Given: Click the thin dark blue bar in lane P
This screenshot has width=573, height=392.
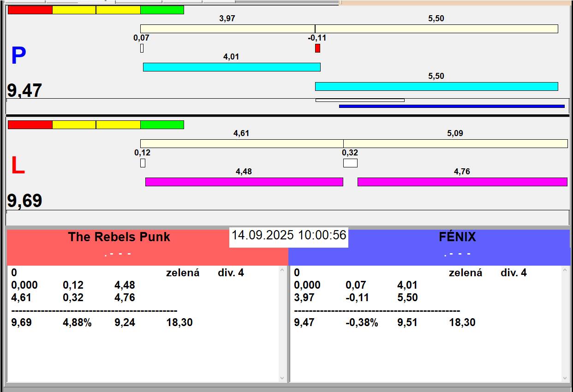Looking at the screenshot, I should pyautogui.click(x=452, y=106).
